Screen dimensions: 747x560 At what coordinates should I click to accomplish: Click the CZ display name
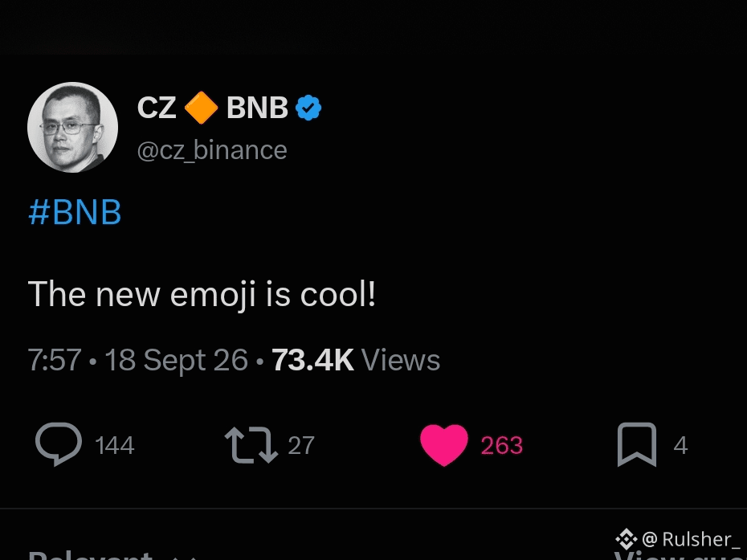[x=157, y=108]
